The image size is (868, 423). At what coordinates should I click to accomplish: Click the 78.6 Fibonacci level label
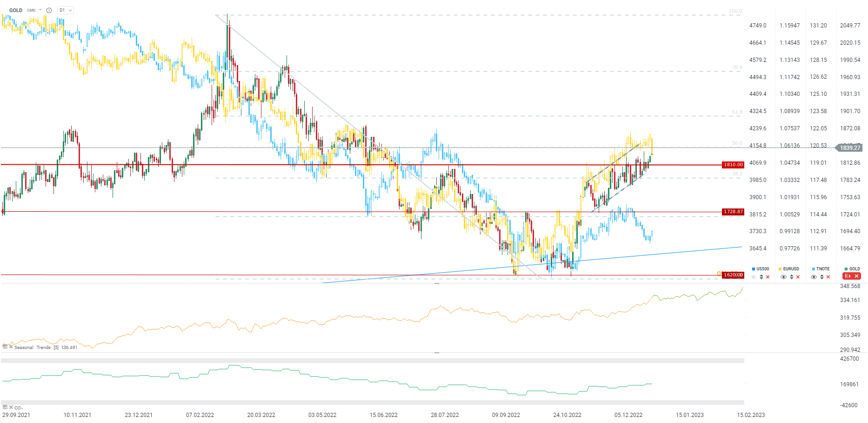737,67
